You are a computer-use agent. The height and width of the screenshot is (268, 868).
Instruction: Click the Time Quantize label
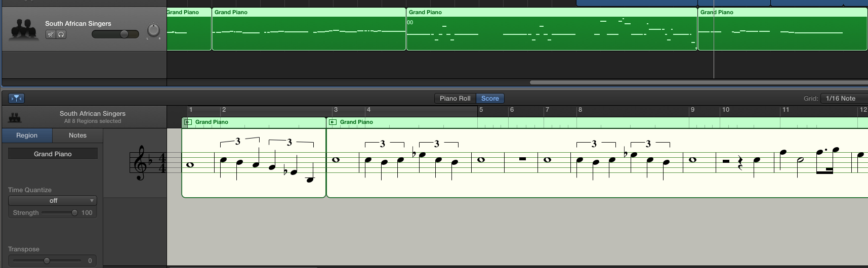point(30,190)
